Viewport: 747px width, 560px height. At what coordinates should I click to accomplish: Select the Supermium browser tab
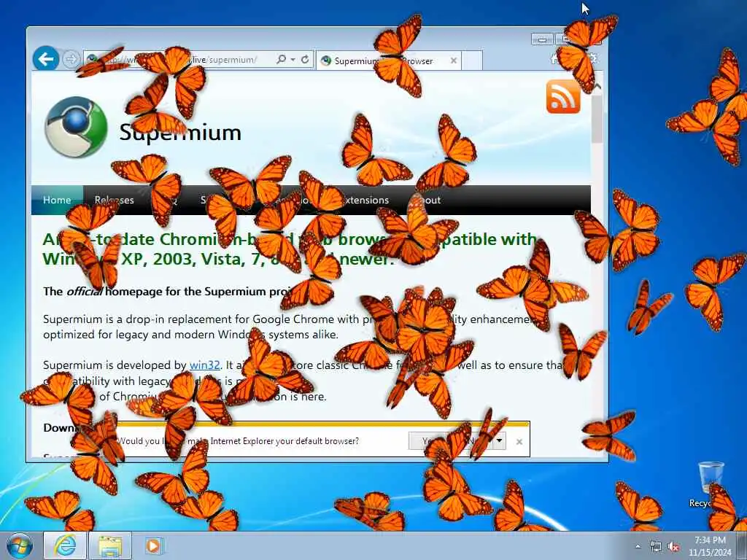388,61
